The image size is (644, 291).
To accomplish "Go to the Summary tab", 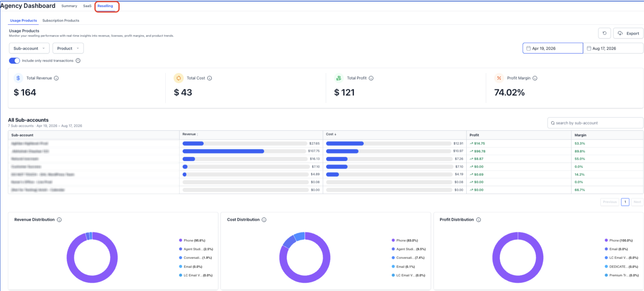I will pyautogui.click(x=69, y=6).
